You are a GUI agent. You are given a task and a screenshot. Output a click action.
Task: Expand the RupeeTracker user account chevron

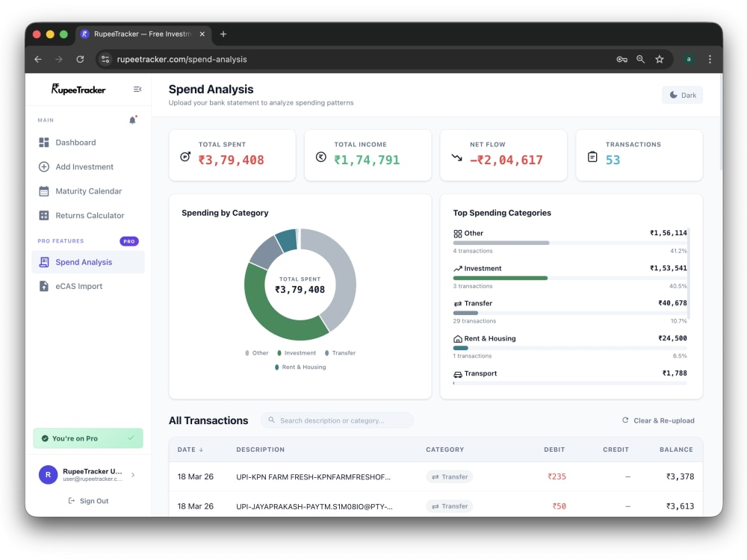point(133,474)
